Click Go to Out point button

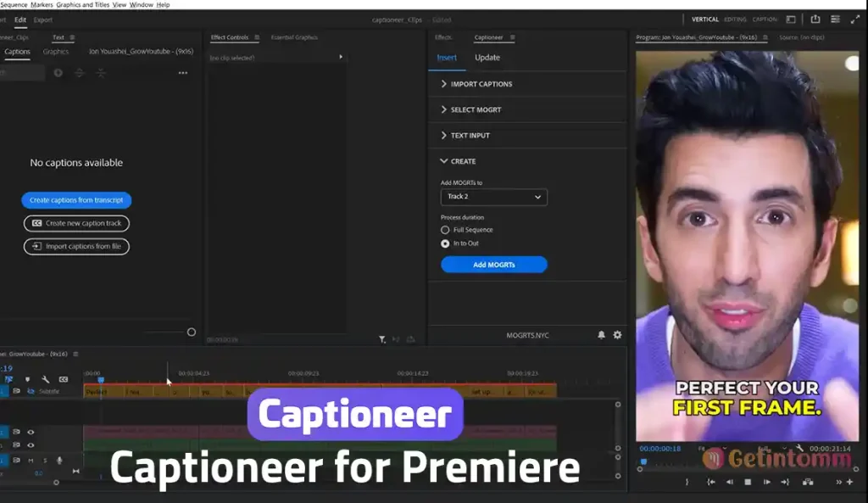[785, 482]
